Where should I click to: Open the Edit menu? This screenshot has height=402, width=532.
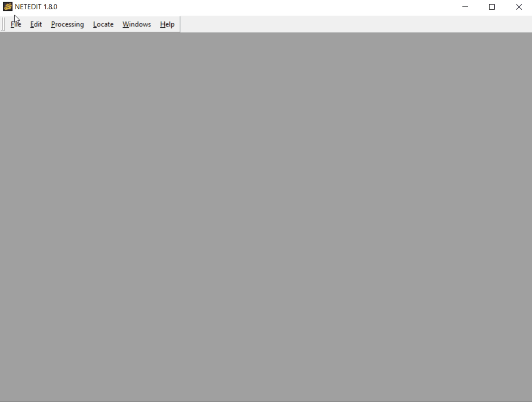36,24
